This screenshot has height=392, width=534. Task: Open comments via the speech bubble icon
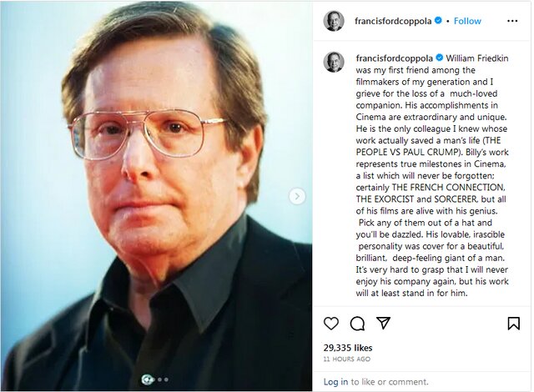[x=357, y=324]
